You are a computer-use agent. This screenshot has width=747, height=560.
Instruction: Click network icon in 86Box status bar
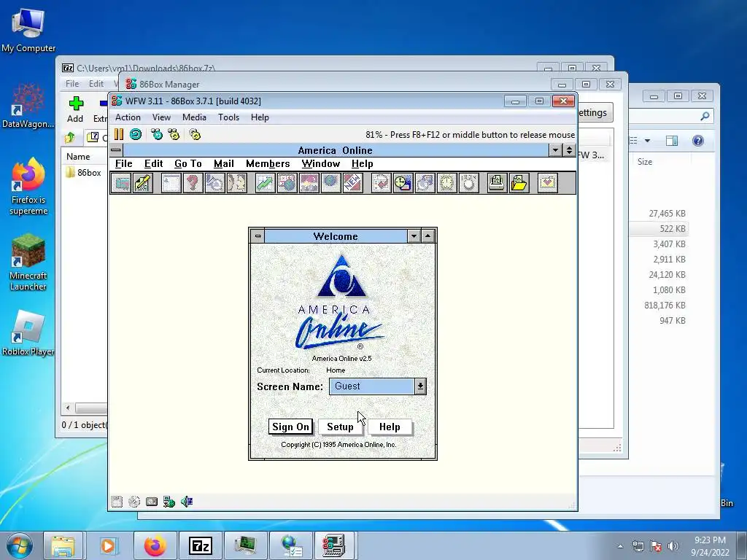coord(169,502)
